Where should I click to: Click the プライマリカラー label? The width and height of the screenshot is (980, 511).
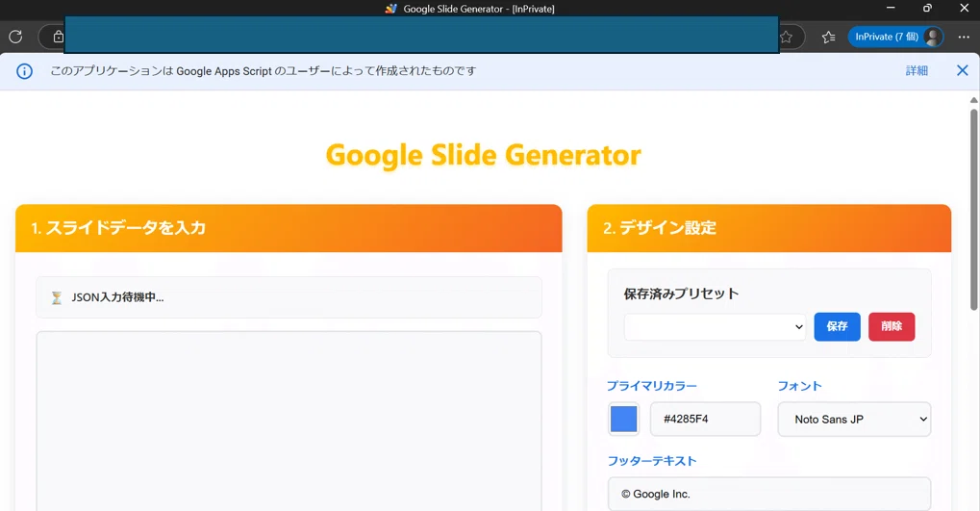pos(652,386)
